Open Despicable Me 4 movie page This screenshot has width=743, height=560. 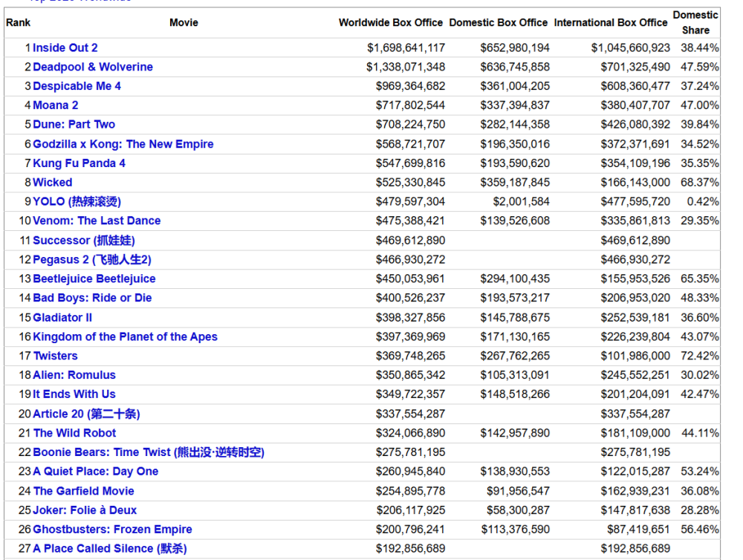77,86
